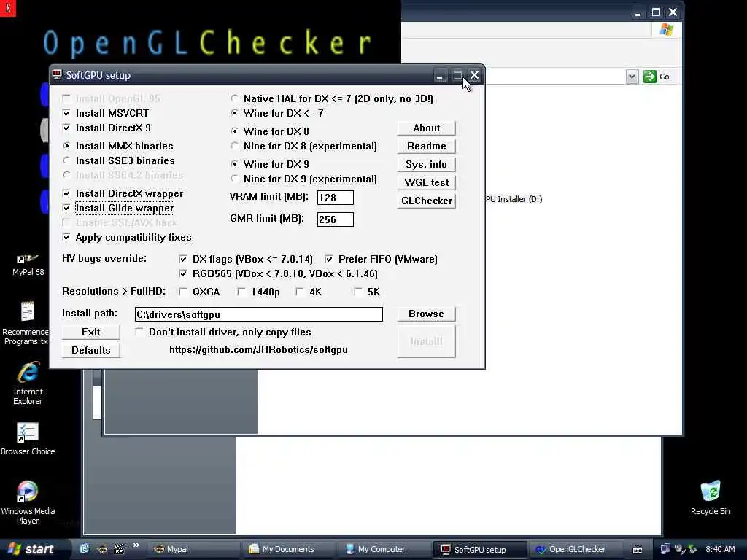Click the Install path text field
Viewport: 747px width, 560px height.
pyautogui.click(x=259, y=314)
